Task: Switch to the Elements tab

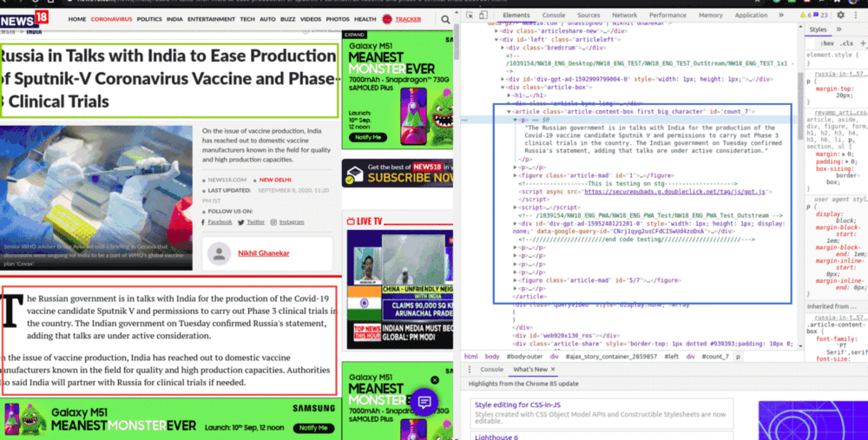Action: (516, 16)
